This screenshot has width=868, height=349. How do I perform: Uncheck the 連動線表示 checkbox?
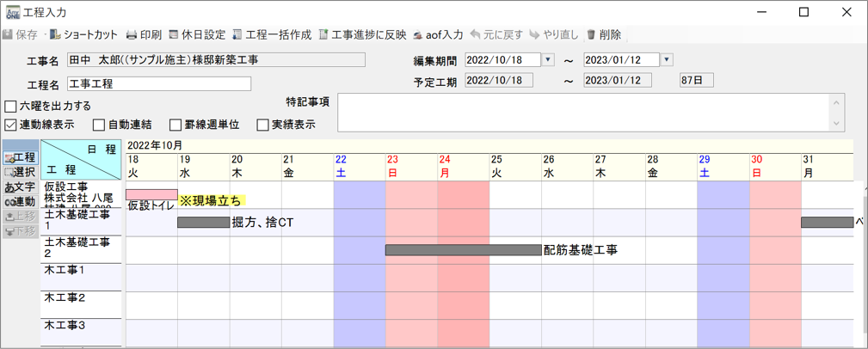tap(10, 125)
